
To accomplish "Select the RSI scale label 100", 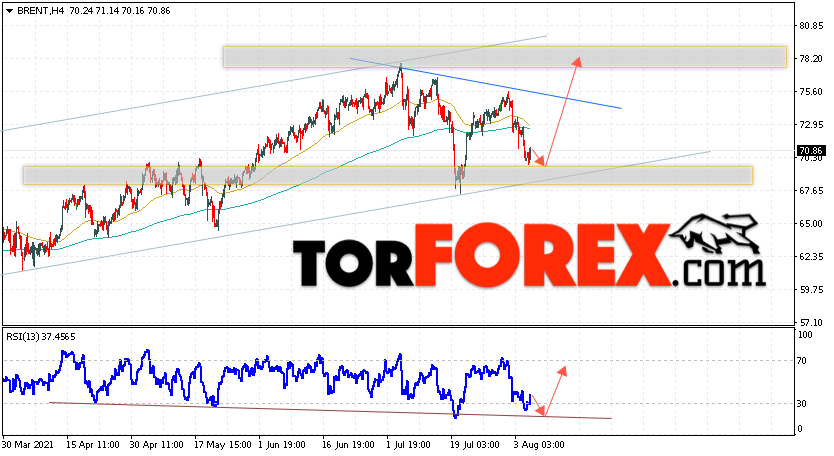I will tap(805, 335).
